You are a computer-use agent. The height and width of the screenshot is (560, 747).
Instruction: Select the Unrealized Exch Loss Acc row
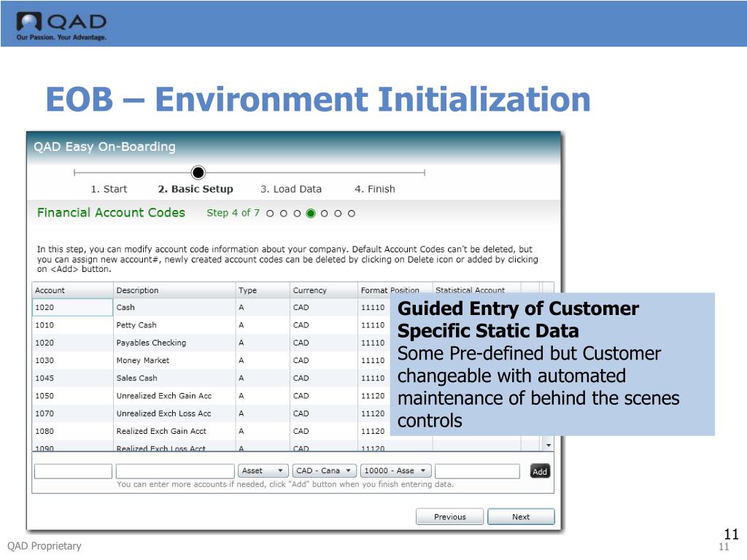click(x=211, y=413)
